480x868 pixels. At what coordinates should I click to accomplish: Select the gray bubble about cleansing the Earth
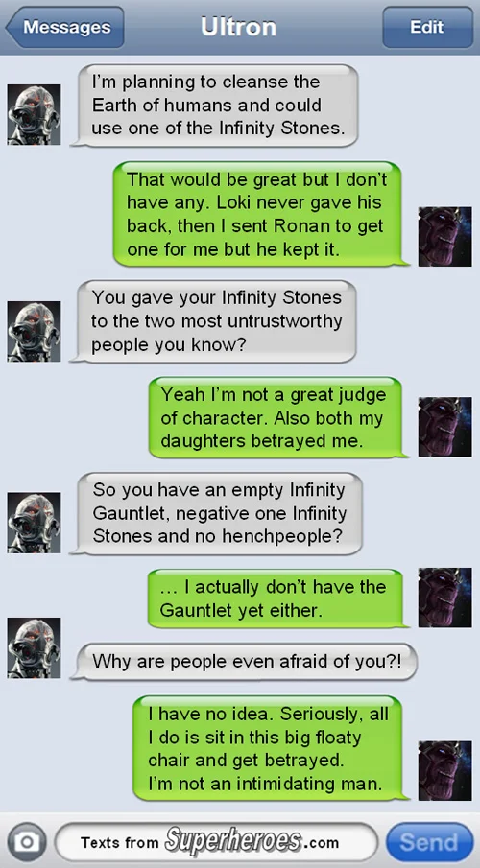(215, 106)
